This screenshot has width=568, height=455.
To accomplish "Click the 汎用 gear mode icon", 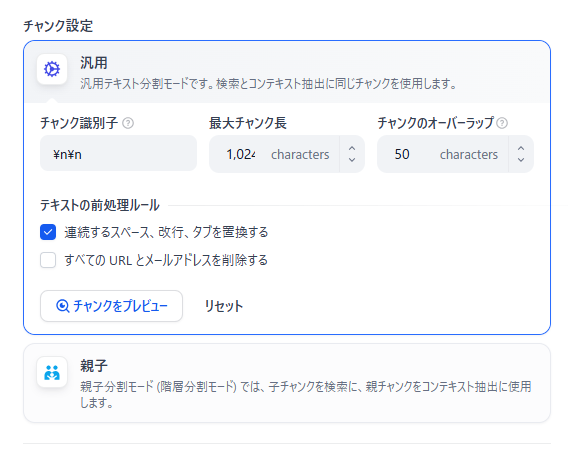I will (x=52, y=69).
